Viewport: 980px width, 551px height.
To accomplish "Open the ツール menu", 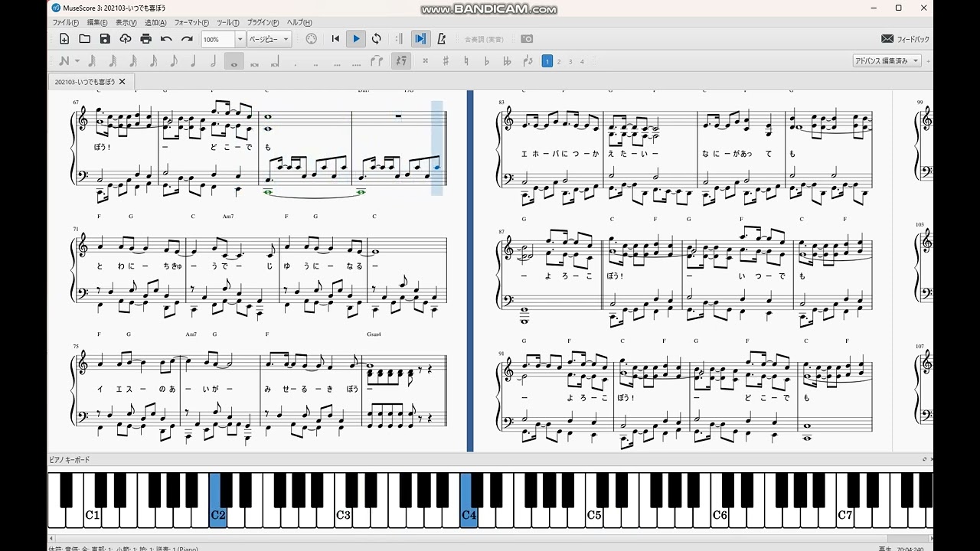I will pyautogui.click(x=228, y=23).
